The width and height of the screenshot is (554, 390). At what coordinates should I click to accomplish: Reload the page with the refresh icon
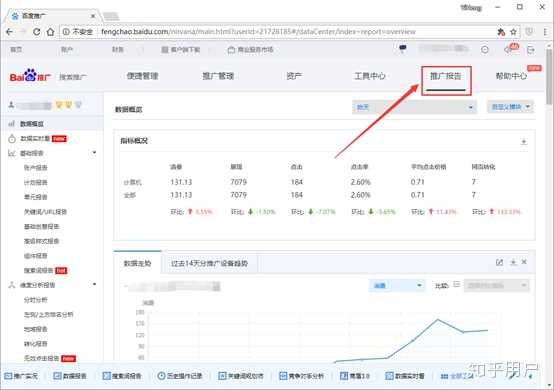(x=36, y=32)
